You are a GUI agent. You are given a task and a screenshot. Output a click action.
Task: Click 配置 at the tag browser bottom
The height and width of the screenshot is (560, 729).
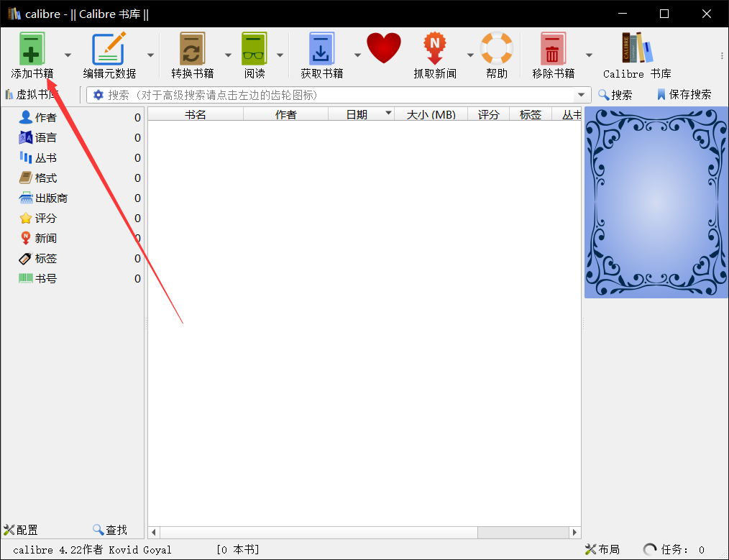click(x=20, y=530)
